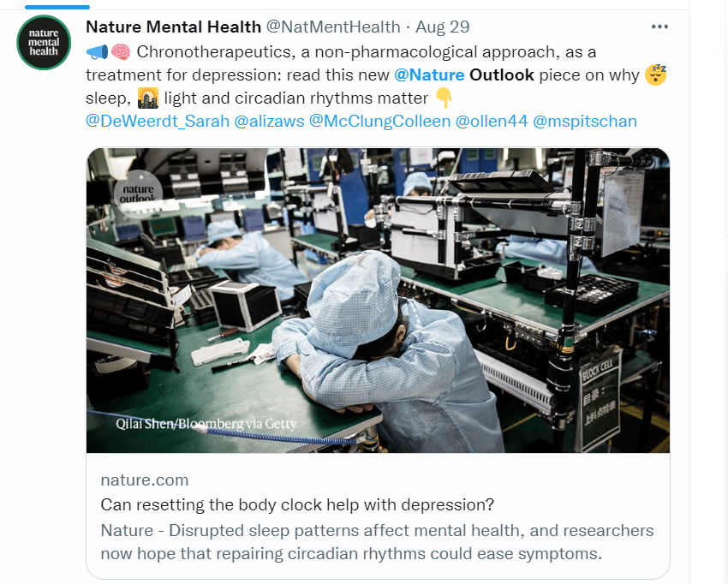This screenshot has width=728, height=584.
Task: Click the @NatMentHealth handle
Action: pyautogui.click(x=333, y=27)
